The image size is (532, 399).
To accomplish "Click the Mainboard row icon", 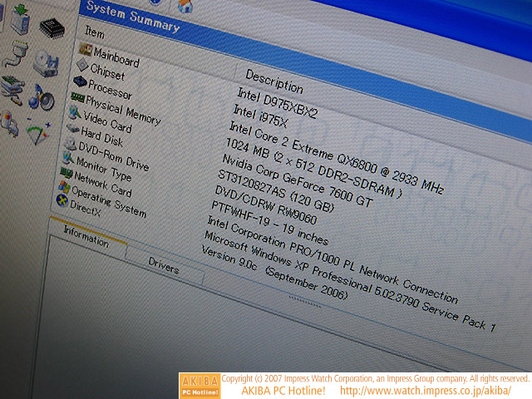I will pyautogui.click(x=85, y=49).
